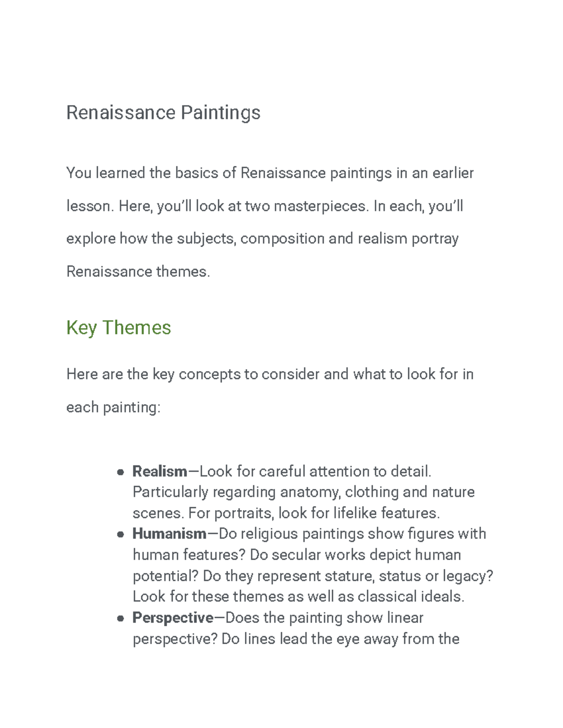Click the text "each painting:"
This screenshot has height=728, width=563.
click(x=114, y=407)
